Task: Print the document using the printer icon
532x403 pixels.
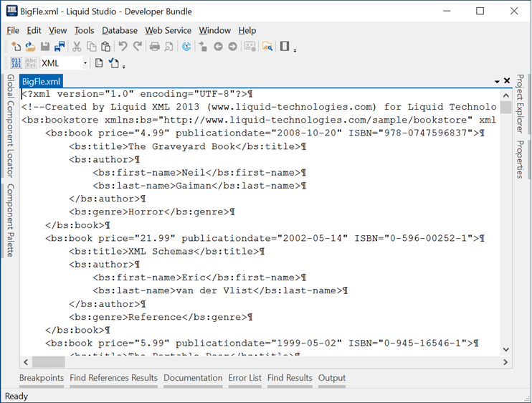Action: 155,47
